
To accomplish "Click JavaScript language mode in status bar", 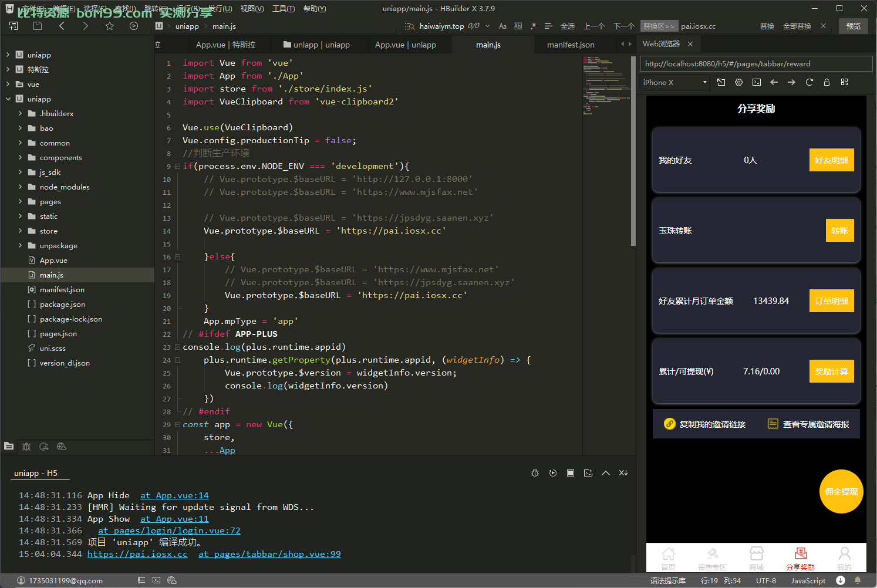I will pyautogui.click(x=808, y=580).
